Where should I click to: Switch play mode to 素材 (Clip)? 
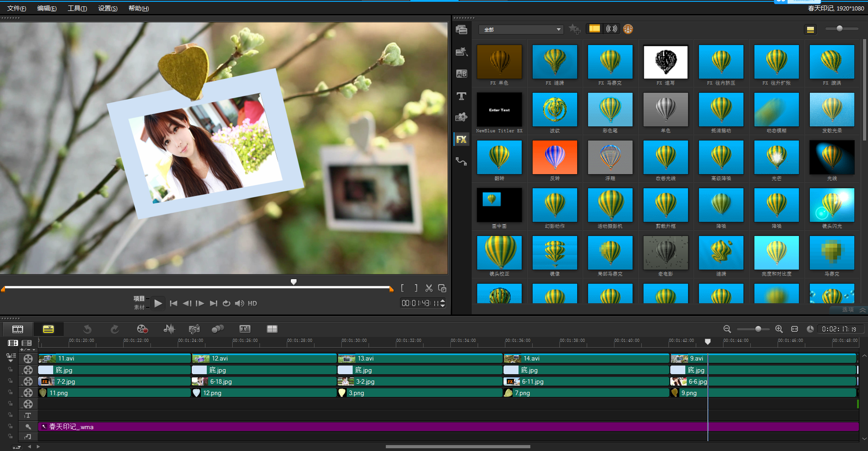tap(139, 307)
